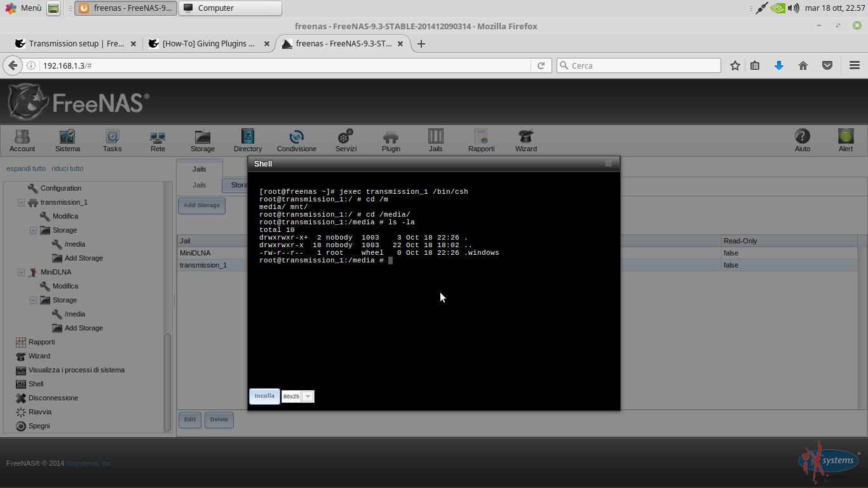
Task: Switch to the upper Jails tab
Action: point(200,169)
